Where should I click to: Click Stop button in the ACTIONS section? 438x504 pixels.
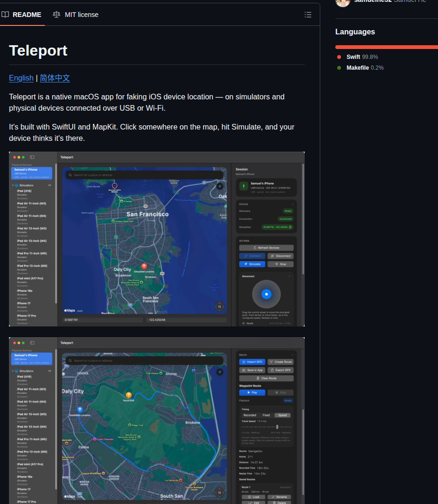pos(281,264)
